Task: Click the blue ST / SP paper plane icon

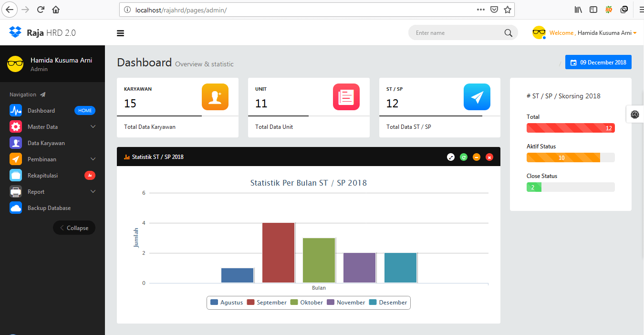Action: point(477,97)
